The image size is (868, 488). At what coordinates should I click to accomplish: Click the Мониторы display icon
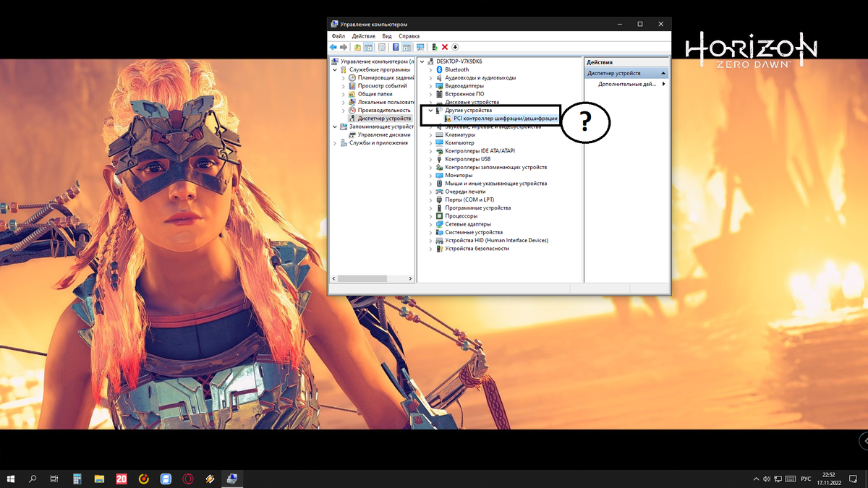(440, 175)
